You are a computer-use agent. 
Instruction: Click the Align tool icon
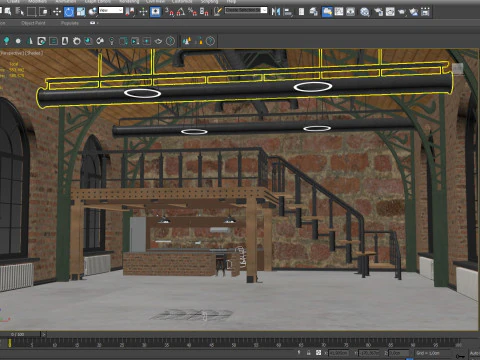coord(287,12)
